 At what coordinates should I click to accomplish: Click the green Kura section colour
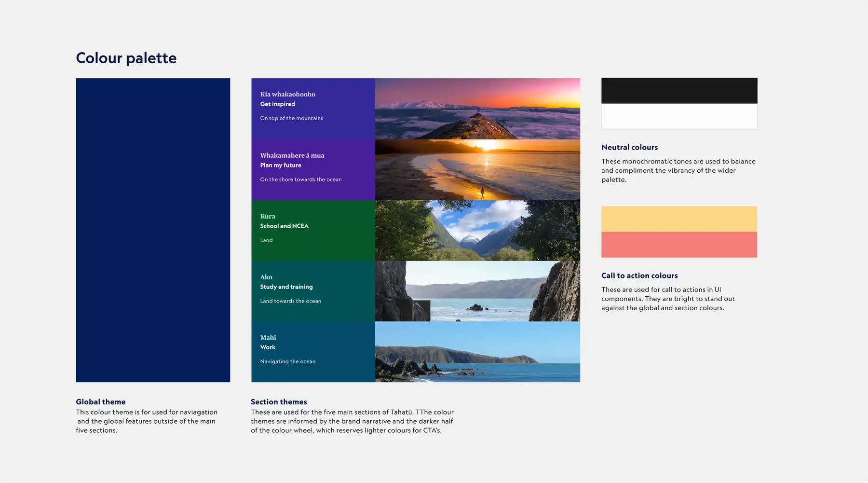click(312, 231)
